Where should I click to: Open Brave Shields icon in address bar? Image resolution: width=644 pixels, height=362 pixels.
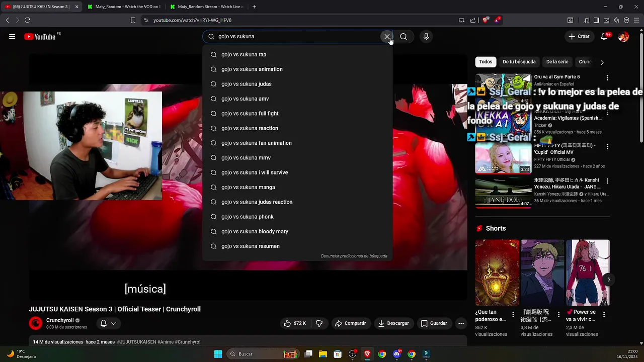click(486, 20)
